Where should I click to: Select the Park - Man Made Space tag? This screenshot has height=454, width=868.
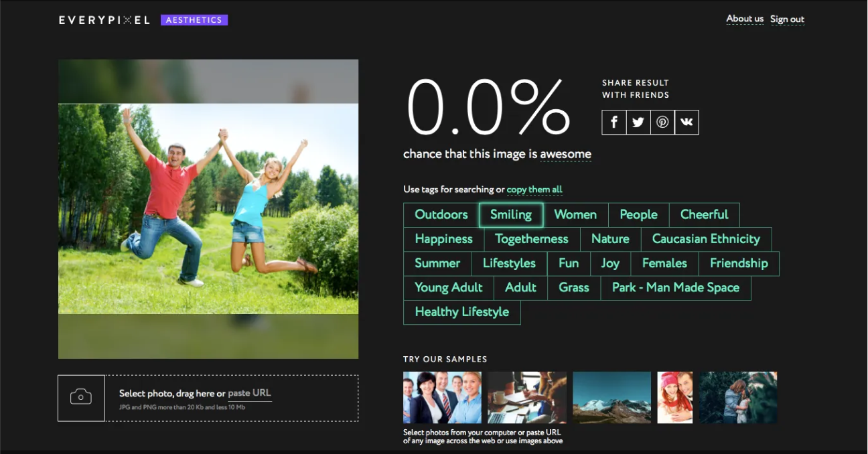coord(676,288)
